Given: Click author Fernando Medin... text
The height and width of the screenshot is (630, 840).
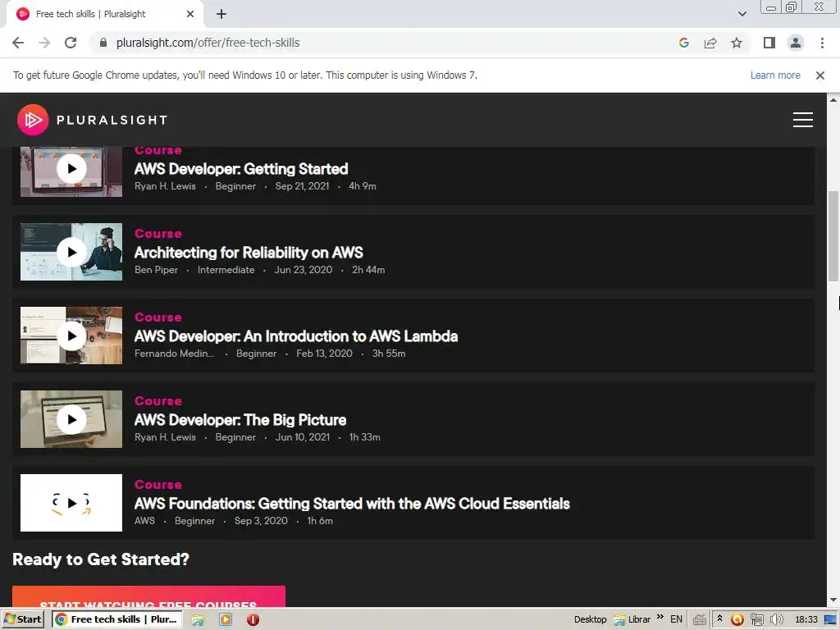Looking at the screenshot, I should [174, 354].
